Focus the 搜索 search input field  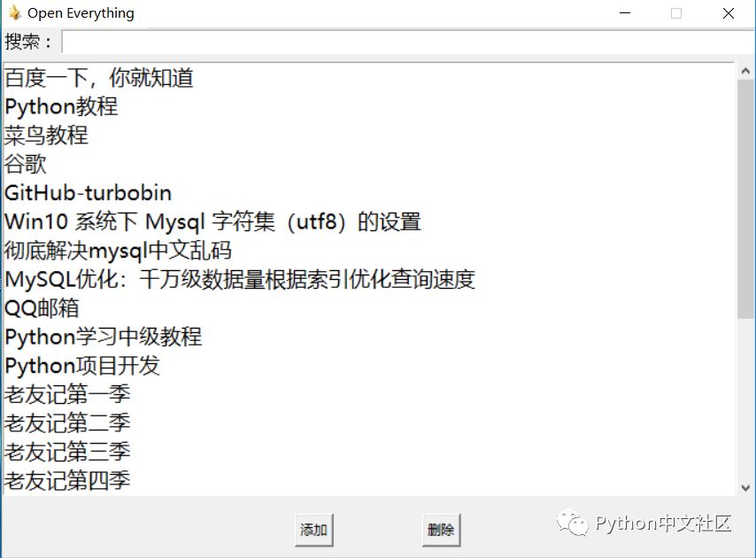[x=408, y=42]
